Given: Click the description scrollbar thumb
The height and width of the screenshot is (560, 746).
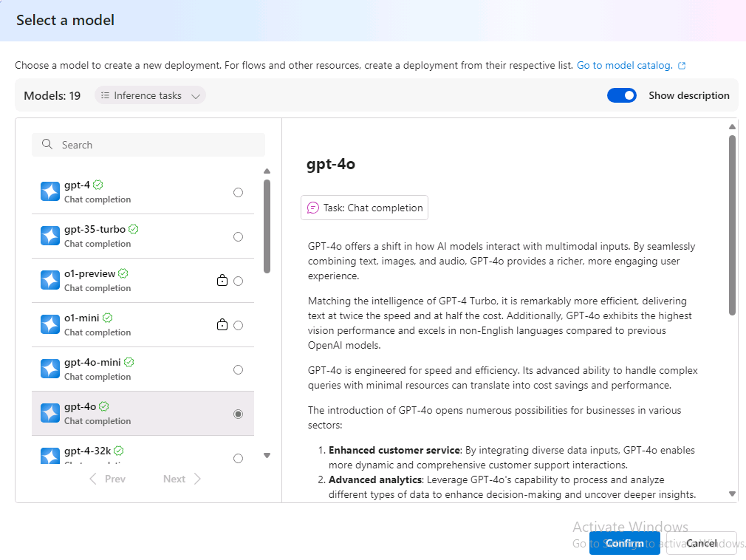Looking at the screenshot, I should (732, 225).
